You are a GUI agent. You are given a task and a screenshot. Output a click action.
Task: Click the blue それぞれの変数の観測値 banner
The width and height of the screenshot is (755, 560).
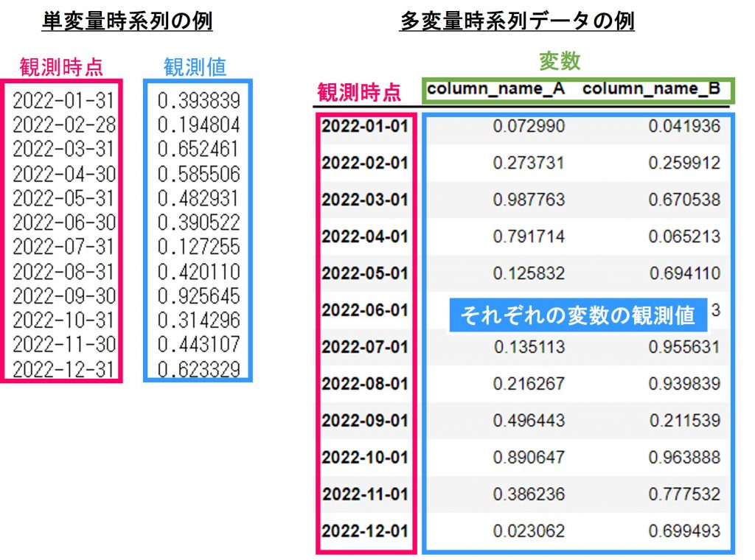(577, 315)
